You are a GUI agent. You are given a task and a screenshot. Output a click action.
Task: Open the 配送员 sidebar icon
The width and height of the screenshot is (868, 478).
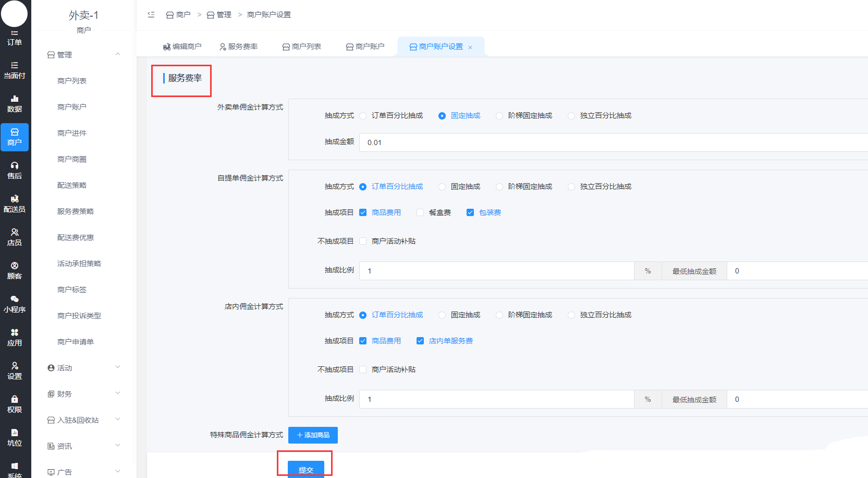click(15, 204)
